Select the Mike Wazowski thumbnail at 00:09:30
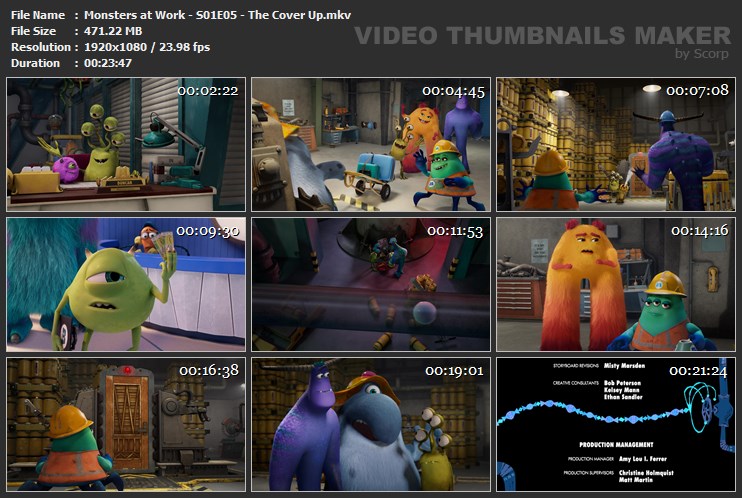 (126, 285)
